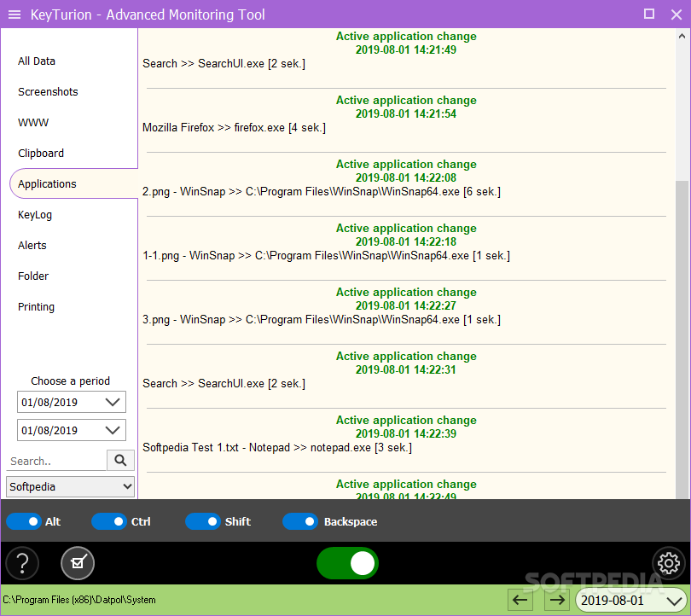This screenshot has height=616, width=691.
Task: Go to next day with right arrow
Action: [557, 600]
